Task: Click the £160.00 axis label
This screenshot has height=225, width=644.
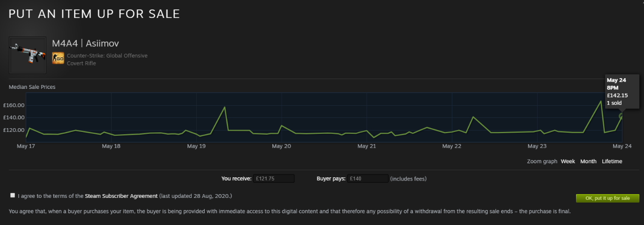Action: click(x=13, y=105)
